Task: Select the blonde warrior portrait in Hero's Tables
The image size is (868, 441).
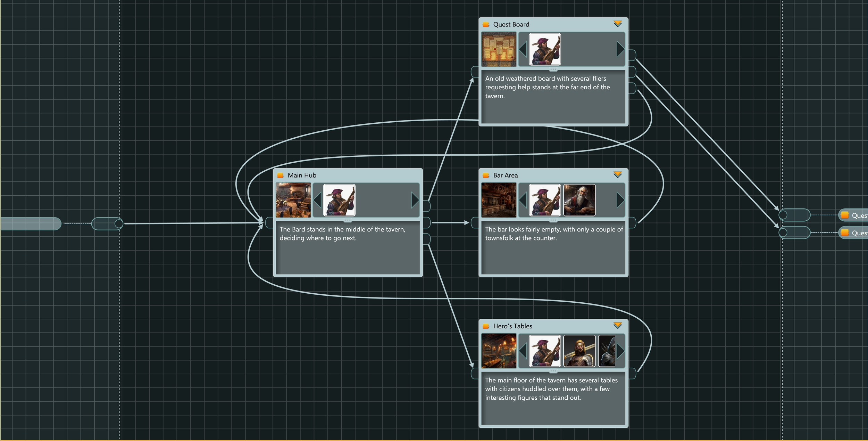Action: click(x=579, y=351)
